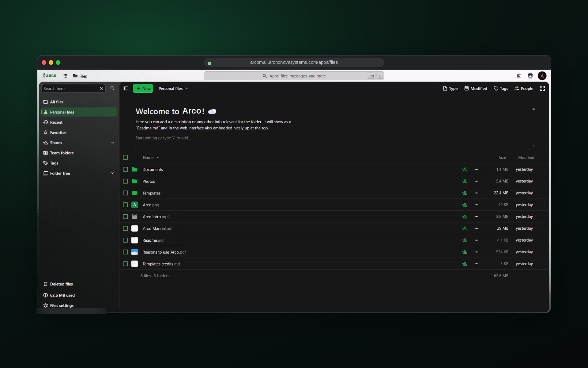The image size is (588, 368).
Task: Open notifications bell icon
Action: tap(518, 76)
